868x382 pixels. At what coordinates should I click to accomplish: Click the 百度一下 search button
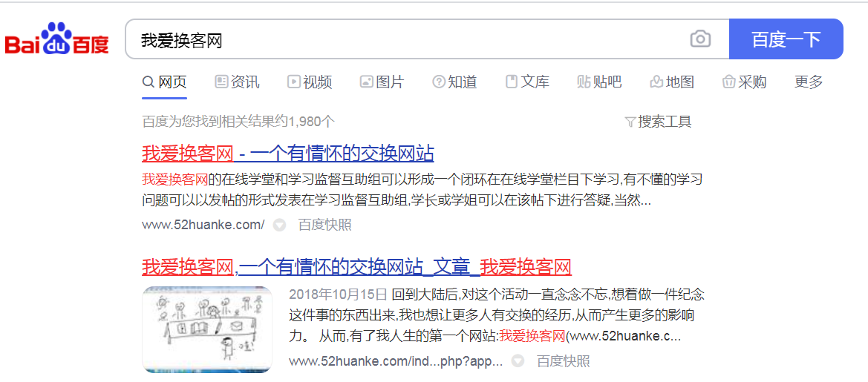(786, 39)
